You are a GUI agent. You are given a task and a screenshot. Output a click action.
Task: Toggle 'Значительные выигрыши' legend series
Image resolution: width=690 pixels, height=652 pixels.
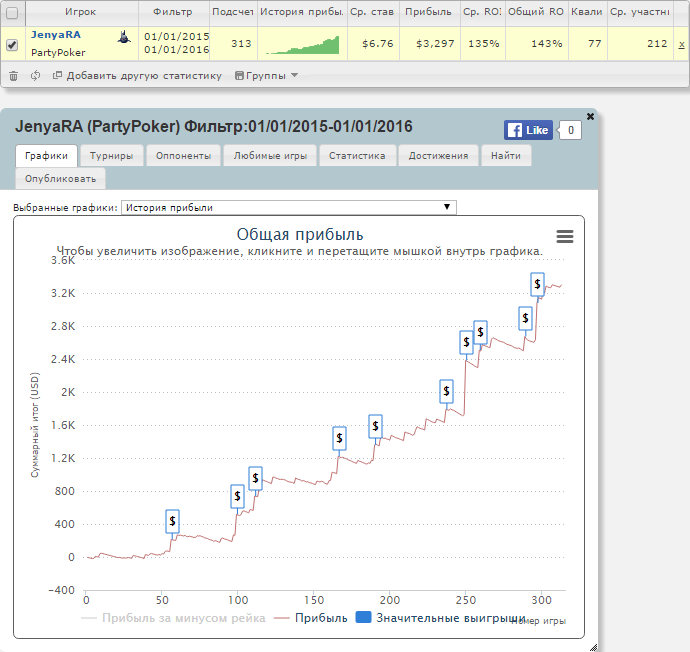click(x=440, y=618)
